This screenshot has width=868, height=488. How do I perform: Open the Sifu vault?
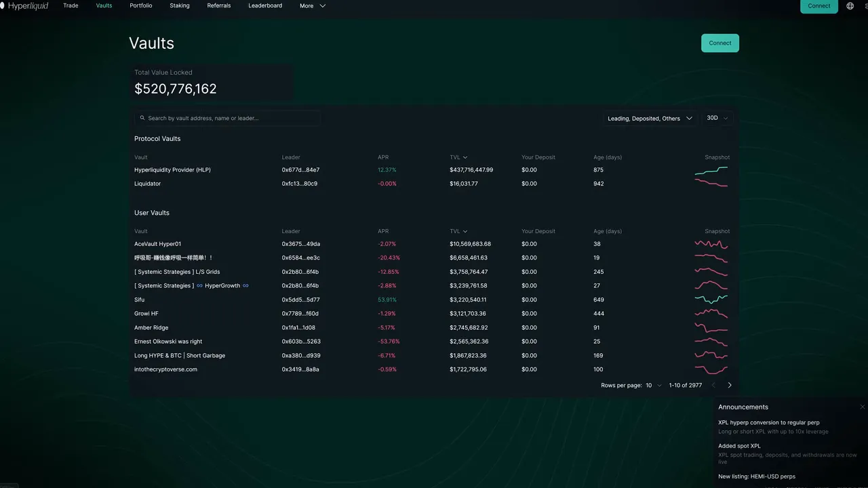click(139, 300)
